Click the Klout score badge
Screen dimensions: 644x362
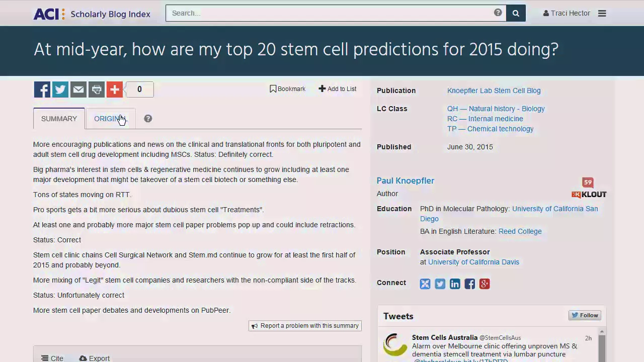click(589, 188)
